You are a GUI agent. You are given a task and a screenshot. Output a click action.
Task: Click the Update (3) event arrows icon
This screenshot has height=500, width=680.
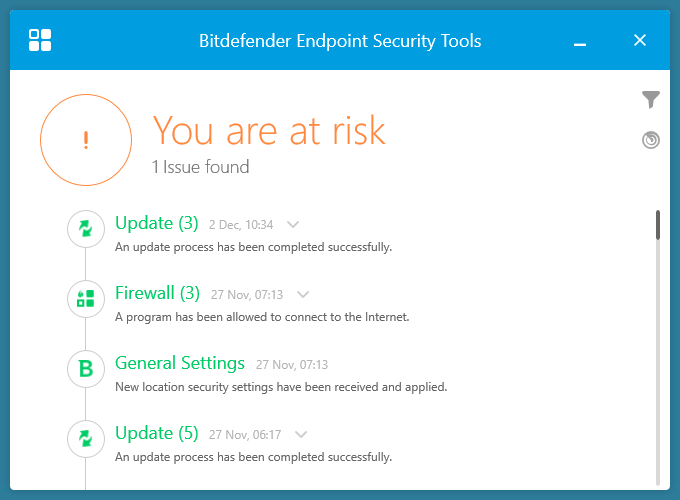pyautogui.click(x=86, y=229)
